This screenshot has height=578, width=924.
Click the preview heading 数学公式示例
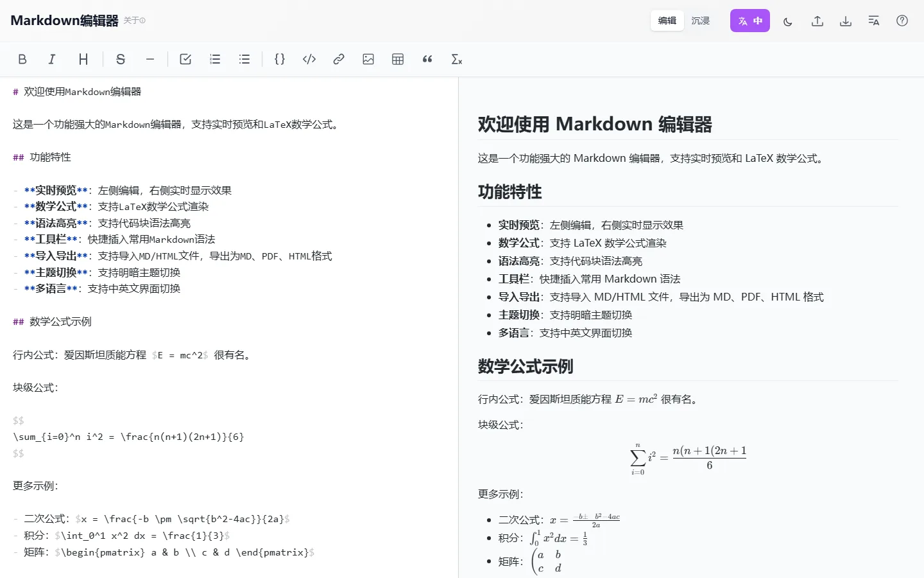[x=526, y=366]
